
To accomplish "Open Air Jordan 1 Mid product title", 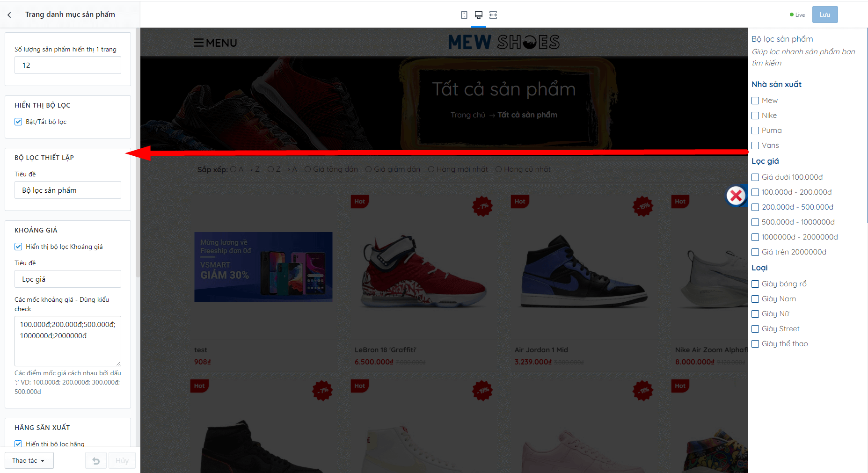I will [x=541, y=350].
